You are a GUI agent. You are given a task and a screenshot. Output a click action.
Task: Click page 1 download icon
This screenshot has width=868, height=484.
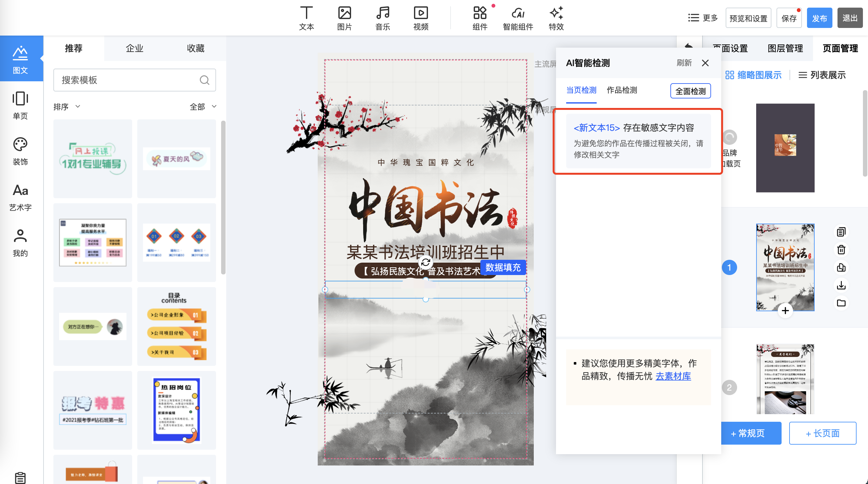coord(841,285)
